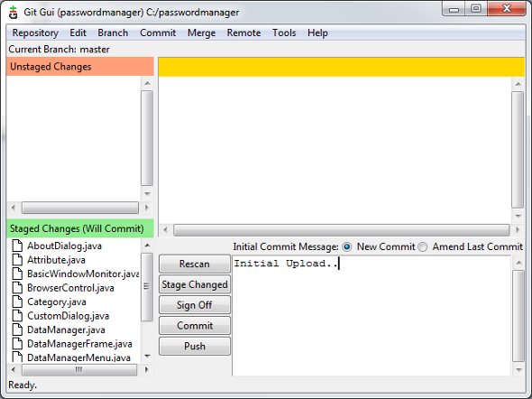Click staged list vertical scrollbar thumb
This screenshot has width=532, height=399.
(147, 286)
